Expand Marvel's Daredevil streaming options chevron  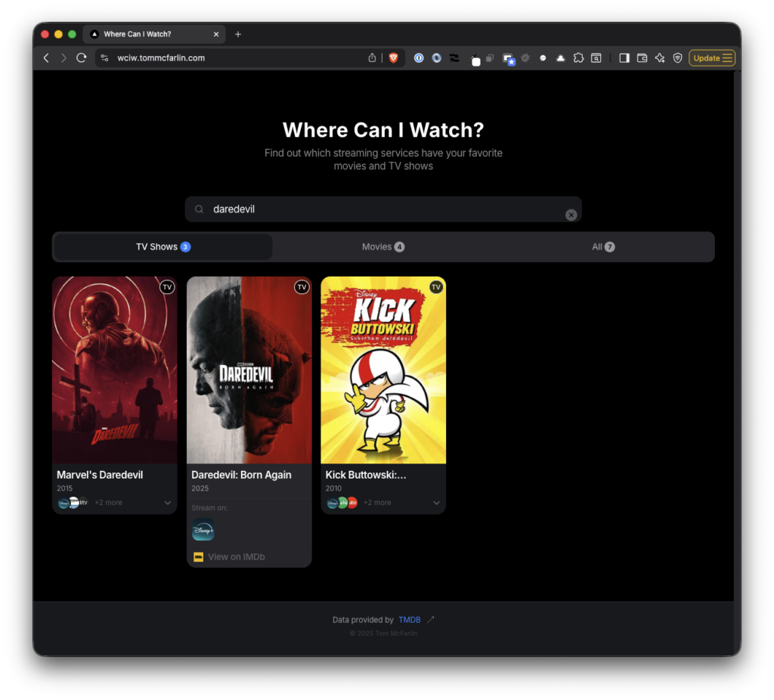click(x=167, y=503)
